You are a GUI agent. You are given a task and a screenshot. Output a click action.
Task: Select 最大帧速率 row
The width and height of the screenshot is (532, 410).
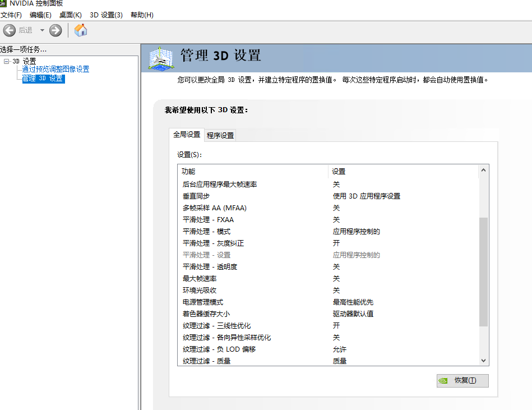pyautogui.click(x=328, y=279)
